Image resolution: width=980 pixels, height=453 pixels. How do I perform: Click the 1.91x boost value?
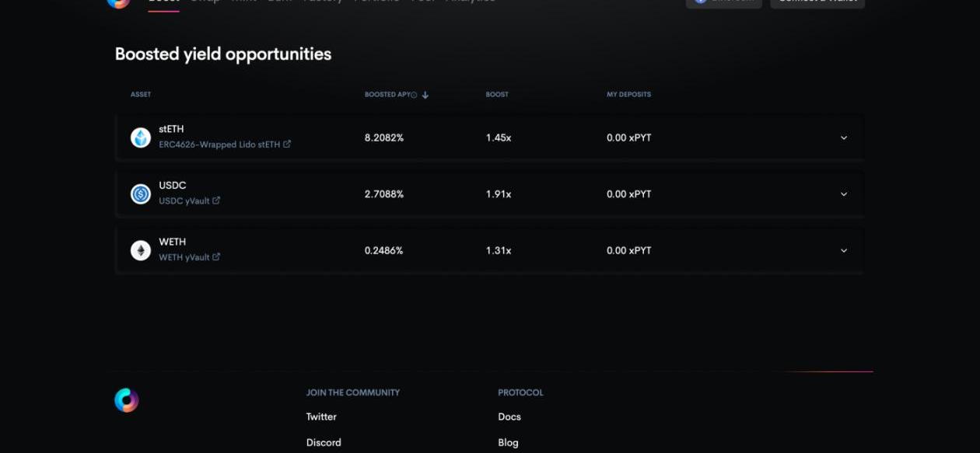coord(499,194)
